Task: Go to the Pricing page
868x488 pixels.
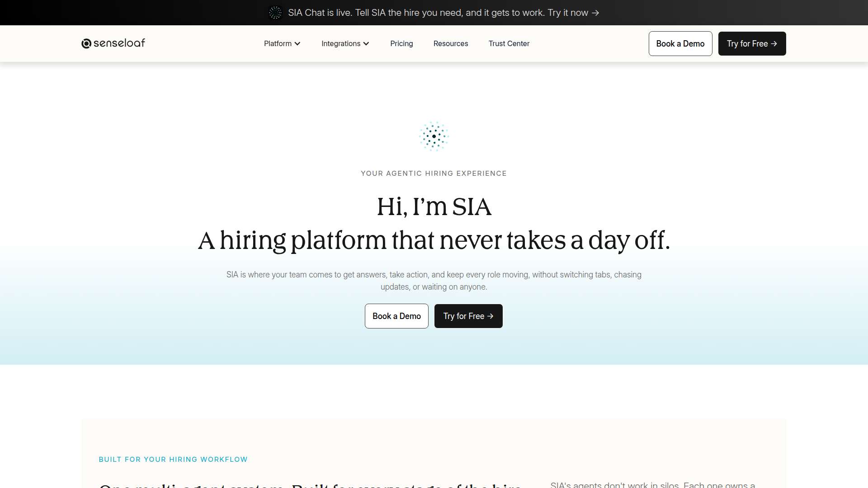Action: (401, 43)
